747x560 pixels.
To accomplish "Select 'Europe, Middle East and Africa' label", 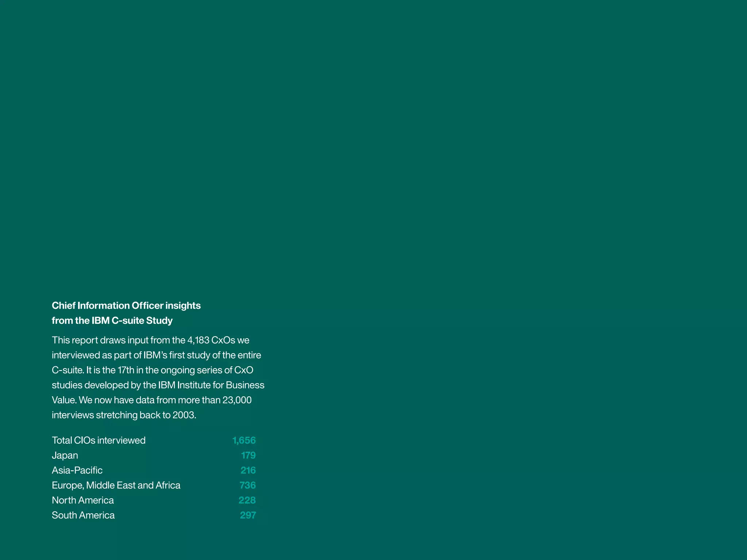I will (116, 485).
